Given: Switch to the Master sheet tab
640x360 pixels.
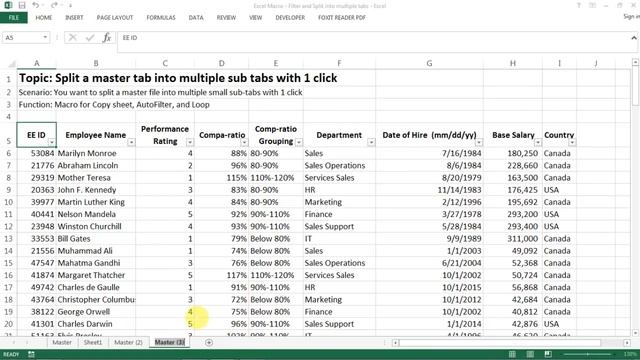Looking at the screenshot, I should 62,342.
